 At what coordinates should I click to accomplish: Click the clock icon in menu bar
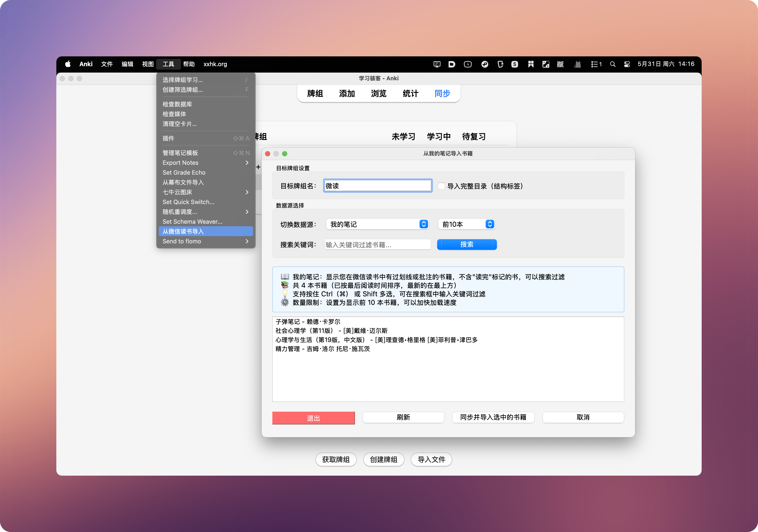click(468, 64)
